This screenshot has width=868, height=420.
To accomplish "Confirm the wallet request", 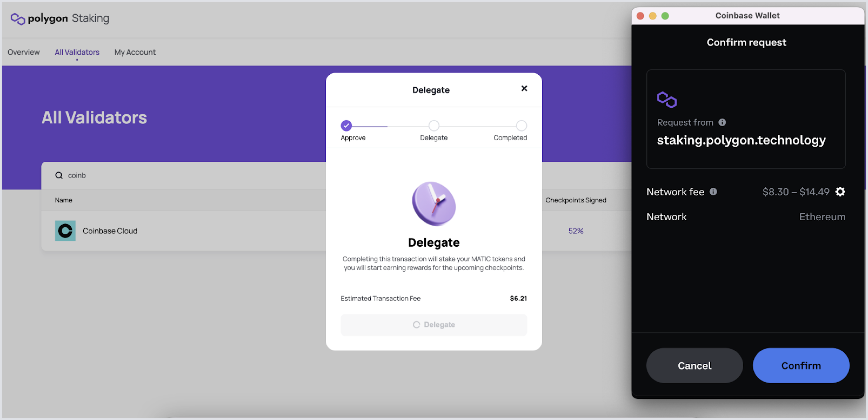I will pos(801,365).
